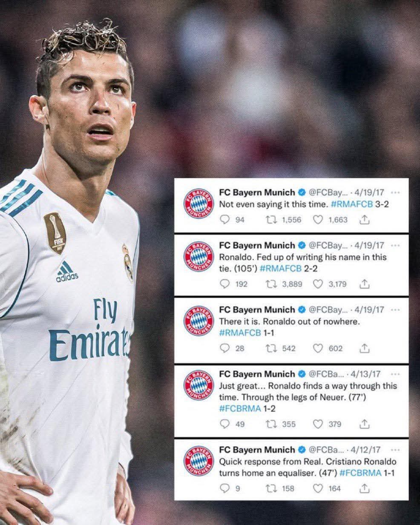420x525 pixels.
Task: Open more options on the 3-2 tweet
Action: 395,192
